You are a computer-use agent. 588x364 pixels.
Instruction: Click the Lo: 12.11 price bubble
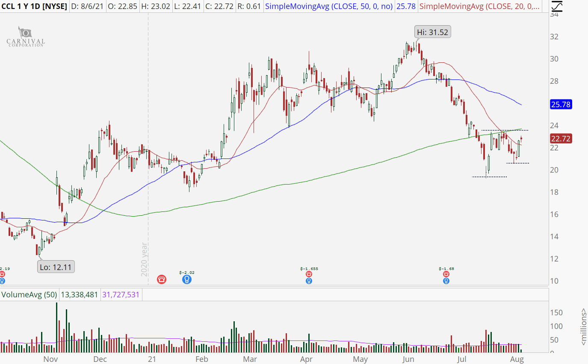tap(56, 267)
